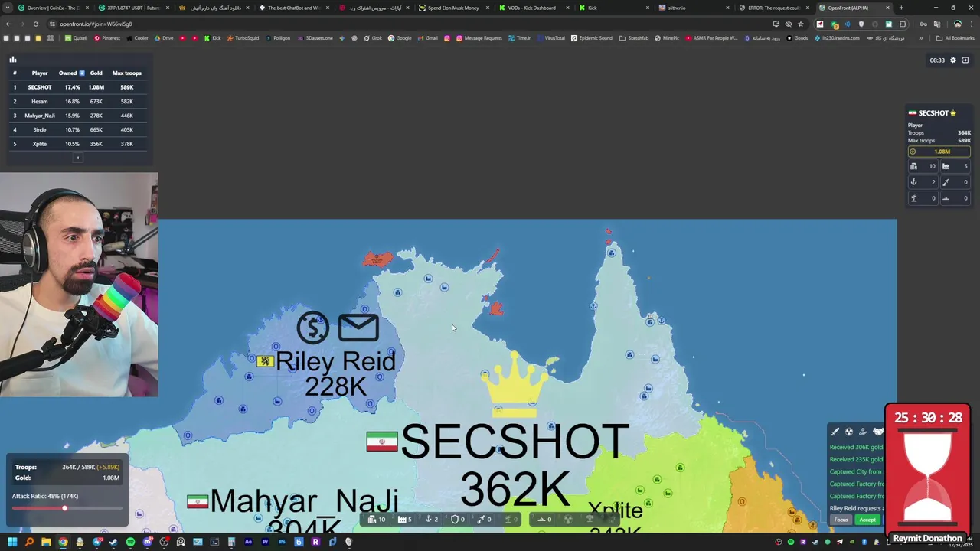Click SECSHOT territory name on map
The width and height of the screenshot is (980, 551).
tap(514, 442)
